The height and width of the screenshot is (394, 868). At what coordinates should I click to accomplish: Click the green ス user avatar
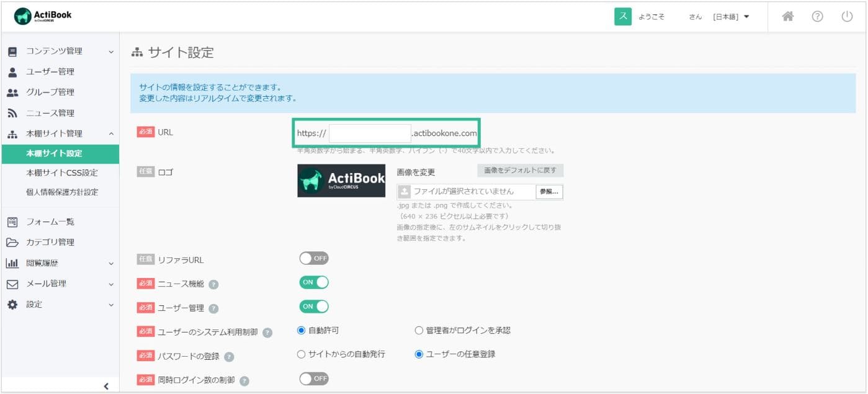pos(623,17)
